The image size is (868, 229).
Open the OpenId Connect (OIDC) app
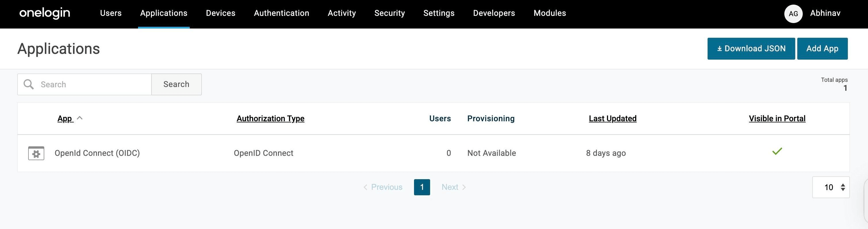coord(97,153)
